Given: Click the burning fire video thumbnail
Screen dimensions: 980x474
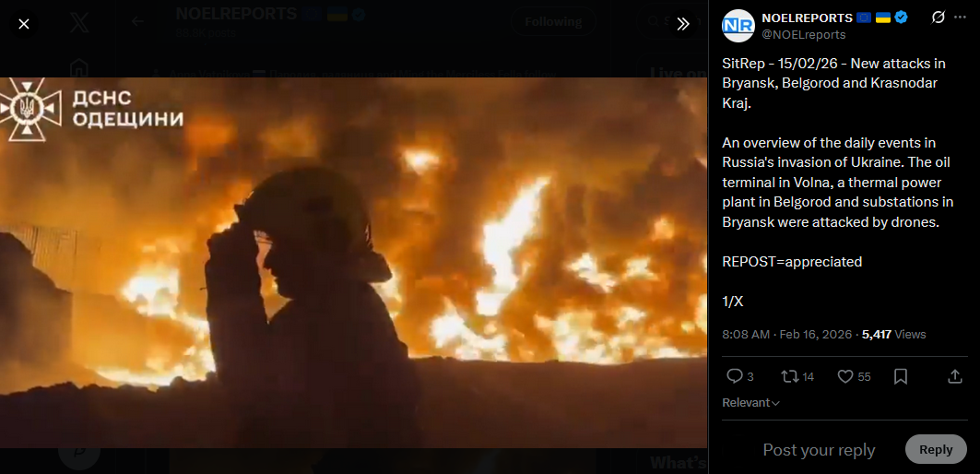Looking at the screenshot, I should (354, 262).
